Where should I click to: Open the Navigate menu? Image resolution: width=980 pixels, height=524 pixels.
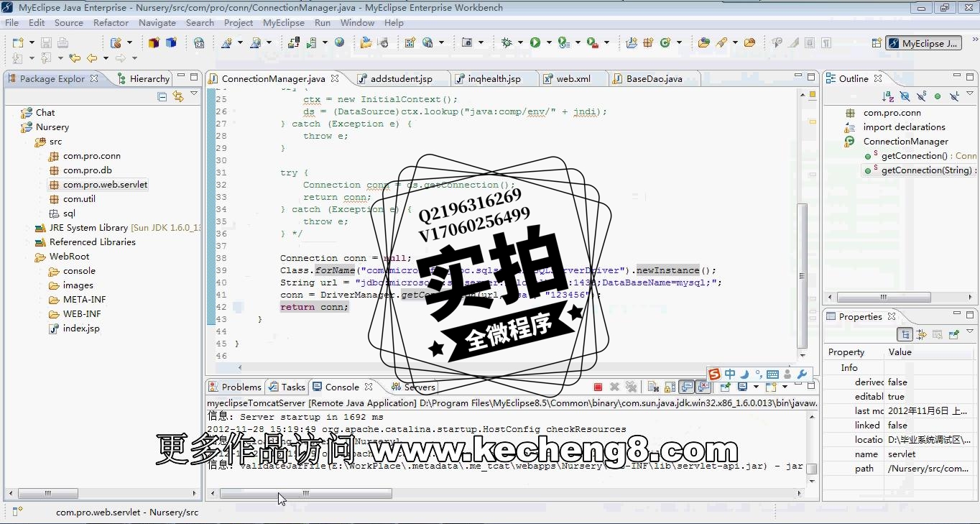point(157,22)
